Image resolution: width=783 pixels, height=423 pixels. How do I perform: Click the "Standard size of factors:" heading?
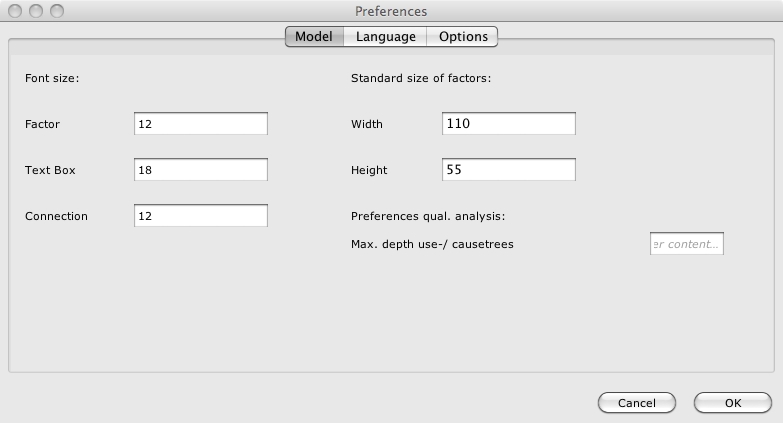421,78
